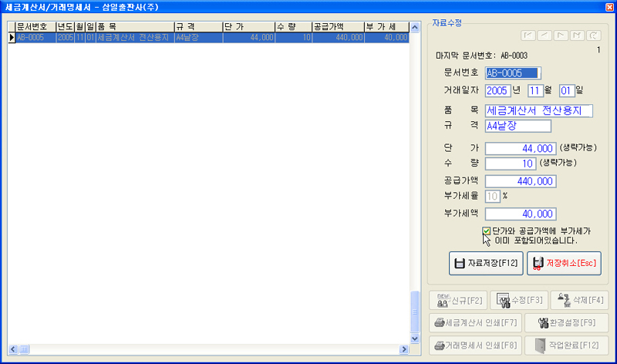
Task: Jump to the first record navigation icon
Action: [x=528, y=35]
